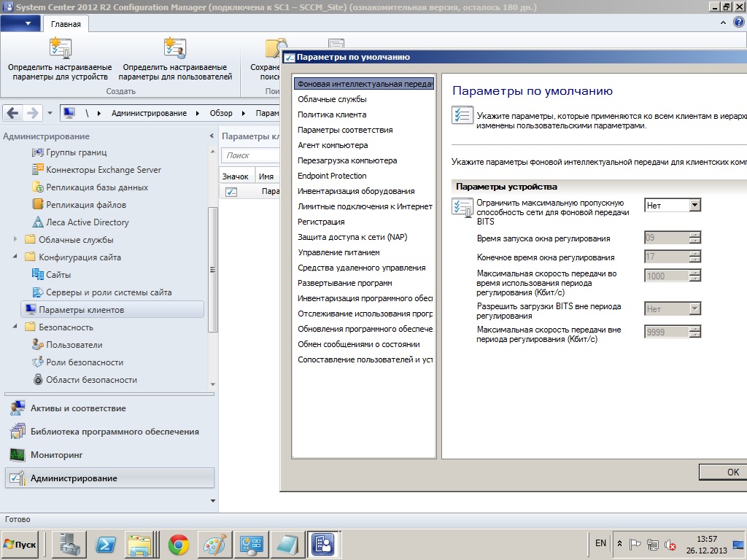Open the Главная ribbon tab
The image size is (747, 560).
click(x=66, y=24)
